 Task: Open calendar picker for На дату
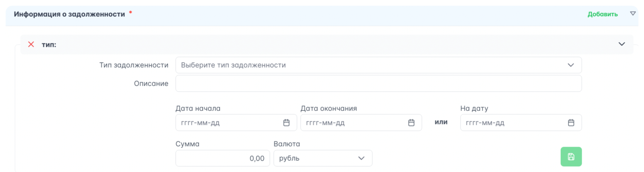(571, 123)
